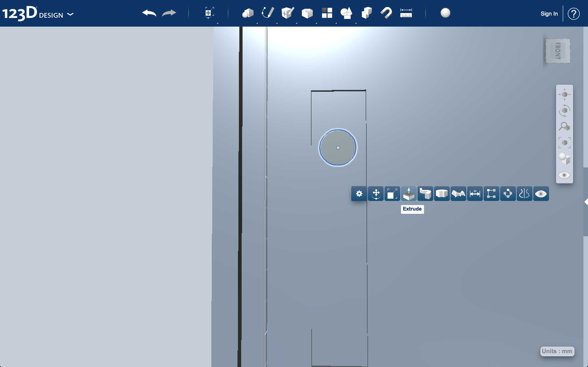Select the Snap magnet tool
588x367 pixels.
tap(386, 13)
